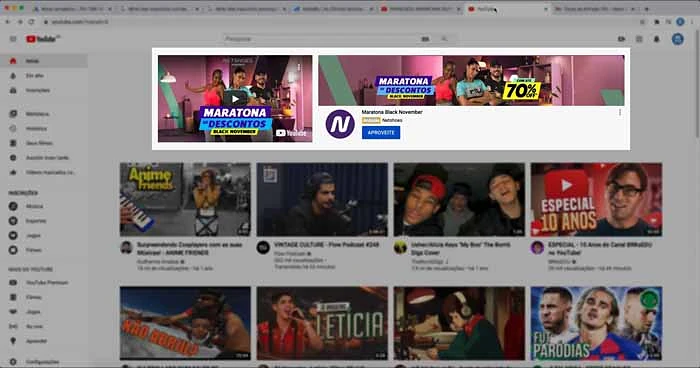Click the Especial 10 Anos video title
The height and width of the screenshot is (368, 700).
tap(600, 248)
